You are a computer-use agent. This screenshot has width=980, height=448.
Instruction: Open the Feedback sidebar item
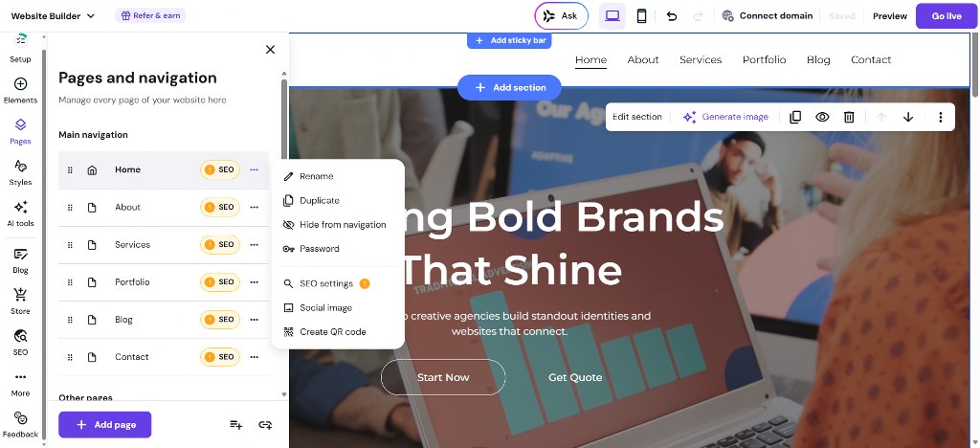20,425
